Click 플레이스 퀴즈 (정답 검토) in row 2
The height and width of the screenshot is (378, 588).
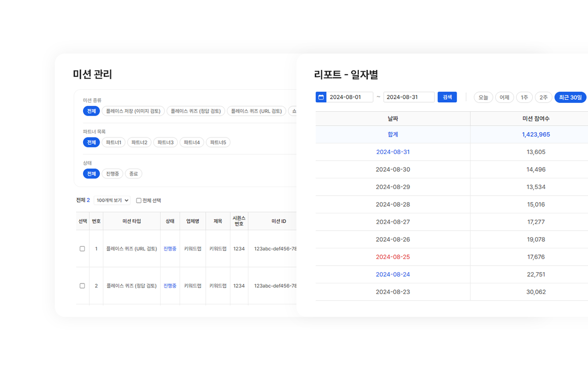pyautogui.click(x=132, y=286)
